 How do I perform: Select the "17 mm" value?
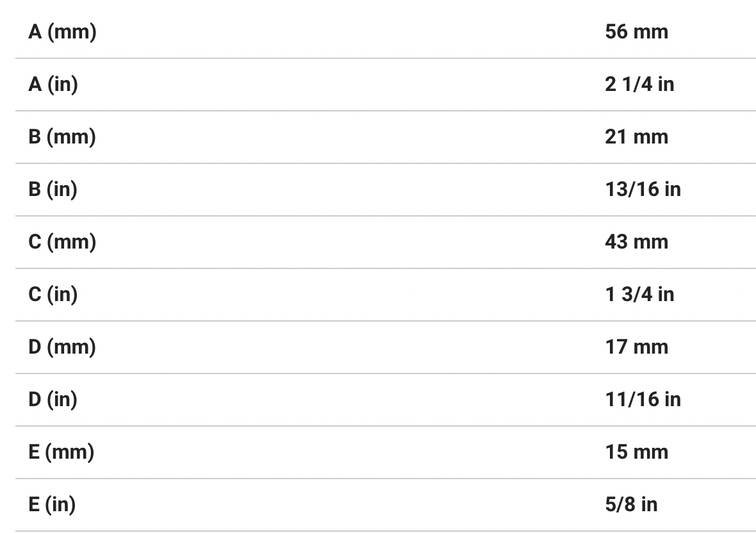[x=636, y=347]
